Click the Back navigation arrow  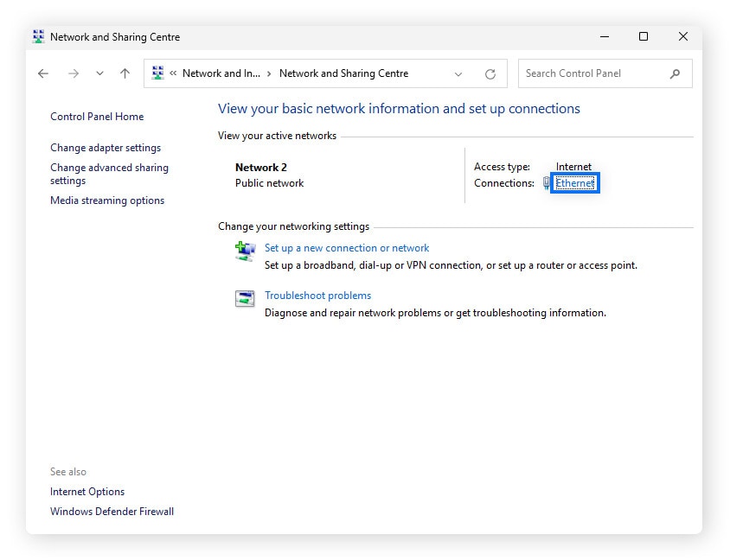click(43, 73)
